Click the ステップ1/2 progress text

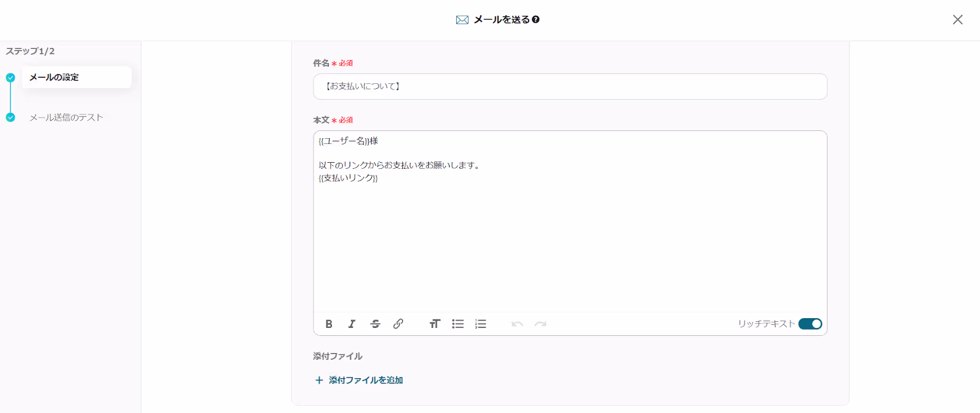point(31,51)
